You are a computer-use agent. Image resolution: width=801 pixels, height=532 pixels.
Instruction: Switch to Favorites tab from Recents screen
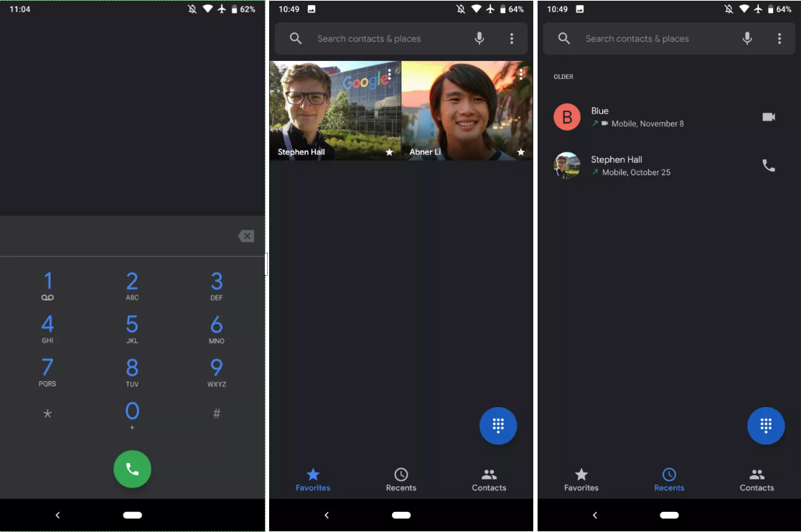coord(581,480)
